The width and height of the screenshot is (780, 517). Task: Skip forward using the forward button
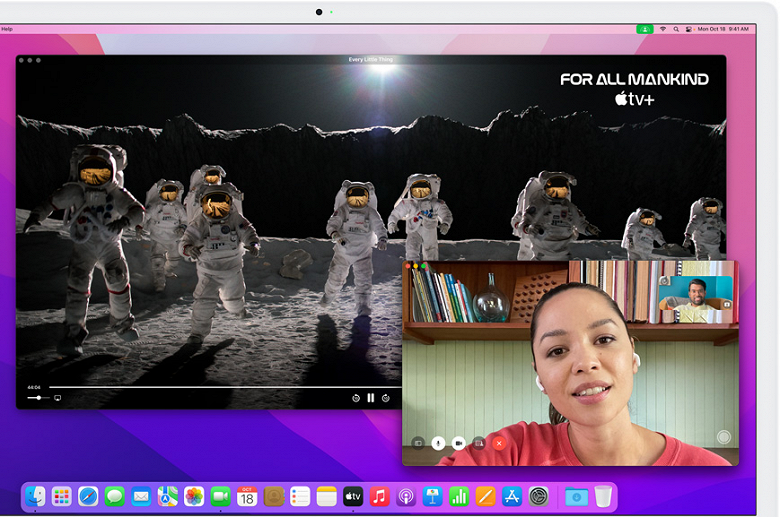[386, 398]
